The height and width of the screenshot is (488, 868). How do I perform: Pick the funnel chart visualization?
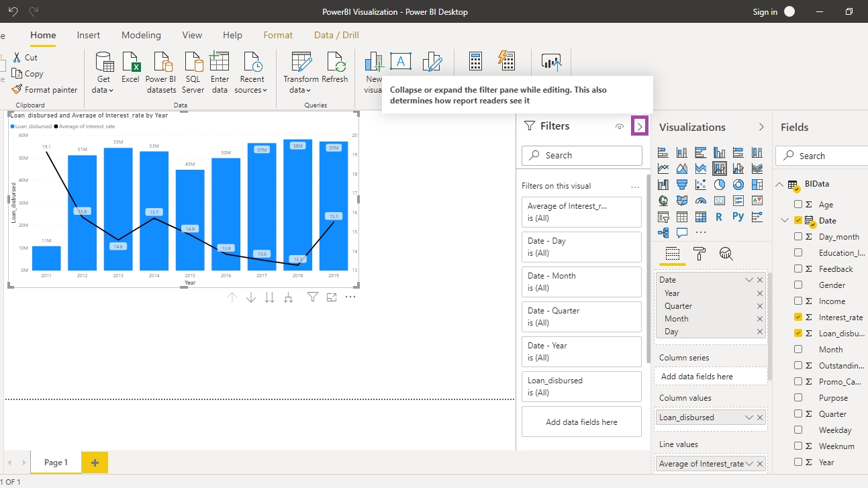click(682, 185)
